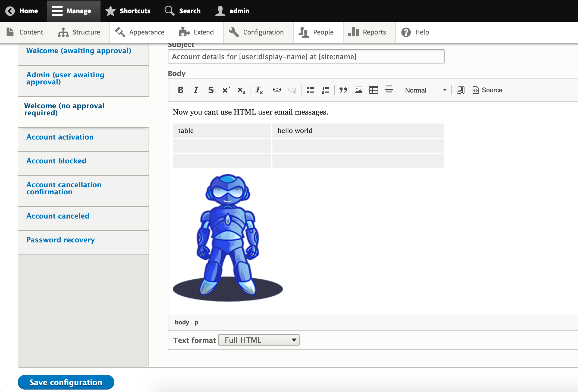Select the Password recovery tab
Image resolution: width=578 pixels, height=392 pixels.
pos(61,240)
